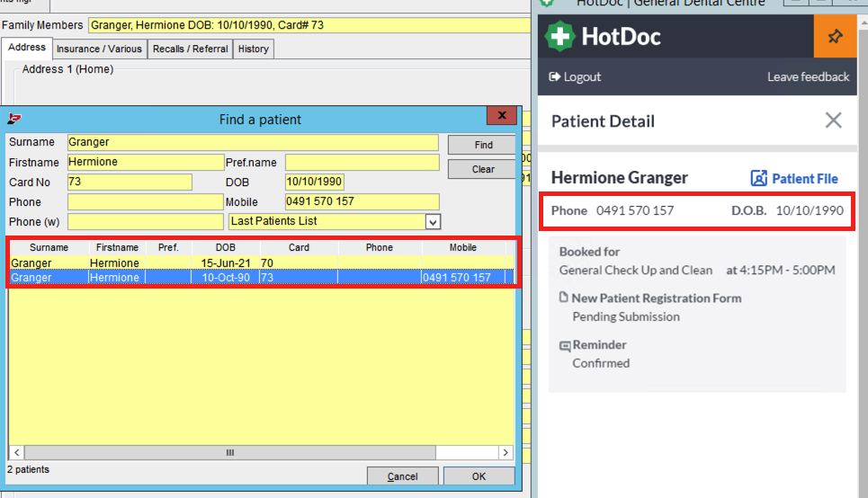Click the Find button
This screenshot has width=868, height=498.
pos(483,145)
